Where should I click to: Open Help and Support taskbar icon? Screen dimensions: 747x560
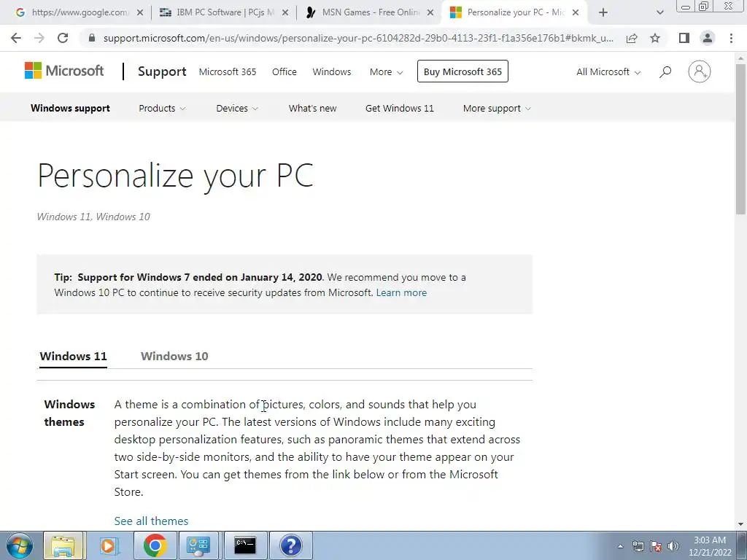coord(290,545)
